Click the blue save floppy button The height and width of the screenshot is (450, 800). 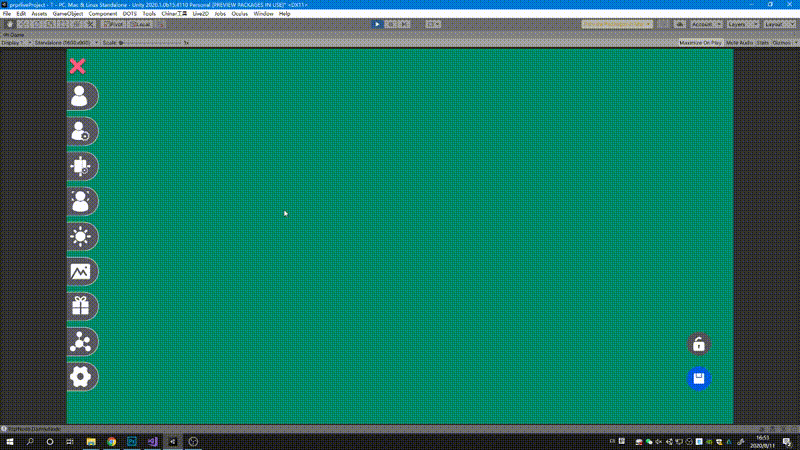tap(698, 379)
